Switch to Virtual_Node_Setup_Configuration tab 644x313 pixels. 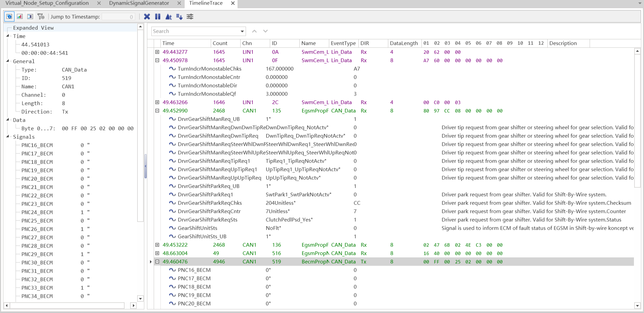47,3
